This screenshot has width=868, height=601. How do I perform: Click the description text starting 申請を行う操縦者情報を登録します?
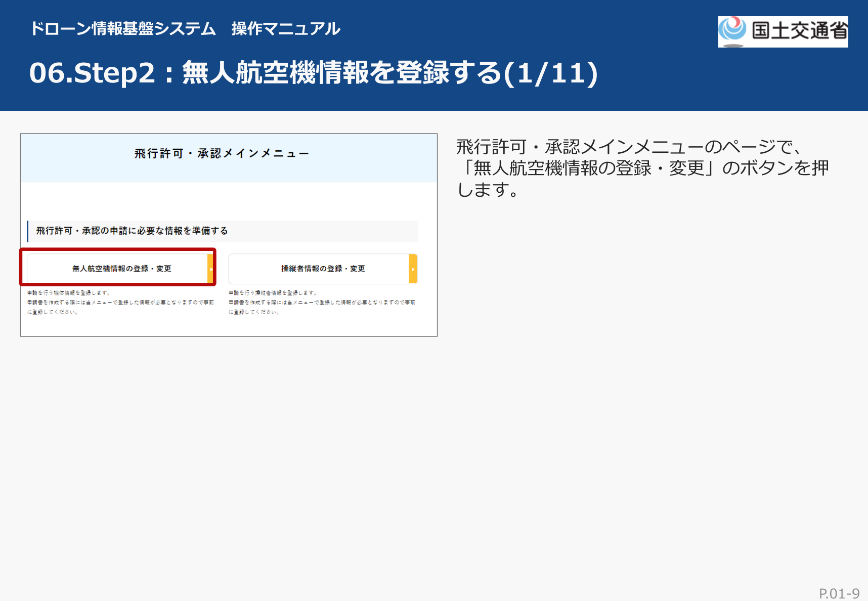322,303
